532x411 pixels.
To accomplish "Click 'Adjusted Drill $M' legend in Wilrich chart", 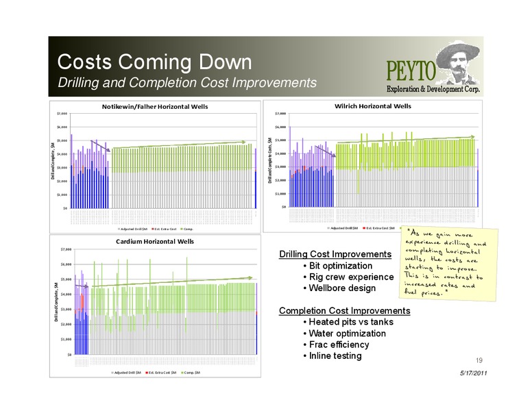I will 343,228.
